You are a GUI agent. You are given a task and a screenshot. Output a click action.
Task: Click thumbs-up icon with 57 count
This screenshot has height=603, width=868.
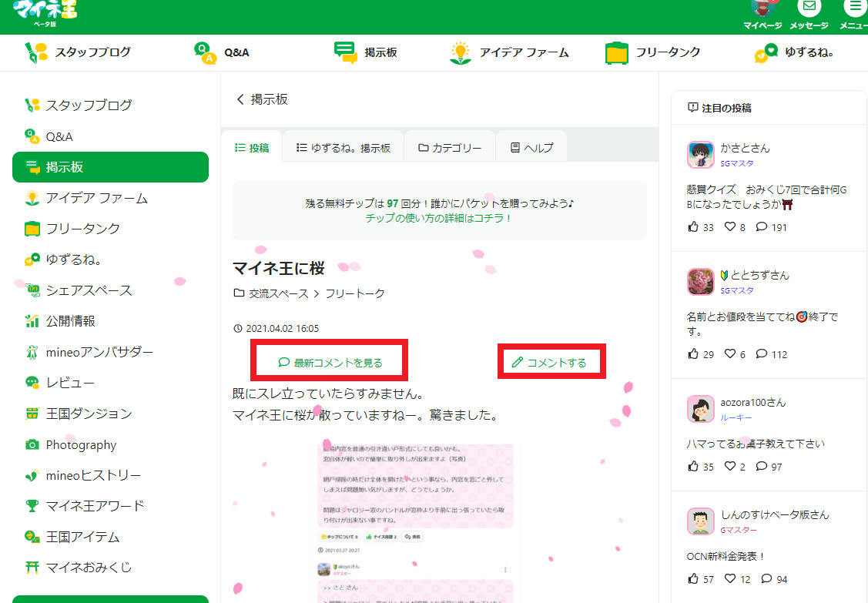693,578
